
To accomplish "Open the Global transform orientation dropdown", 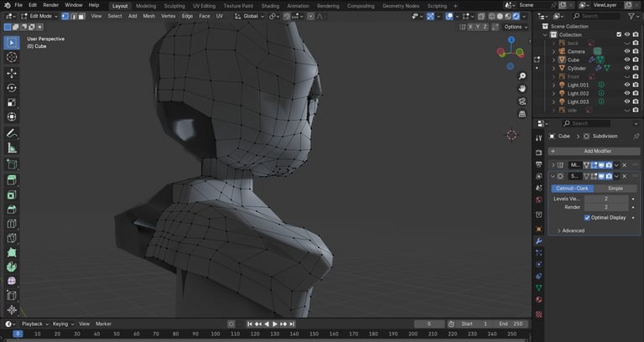I will click(250, 16).
